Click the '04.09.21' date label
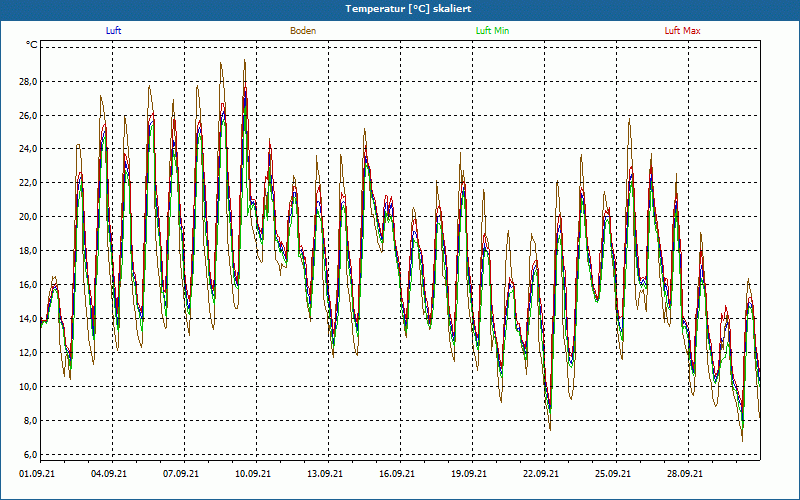The width and height of the screenshot is (800, 500). [x=109, y=474]
